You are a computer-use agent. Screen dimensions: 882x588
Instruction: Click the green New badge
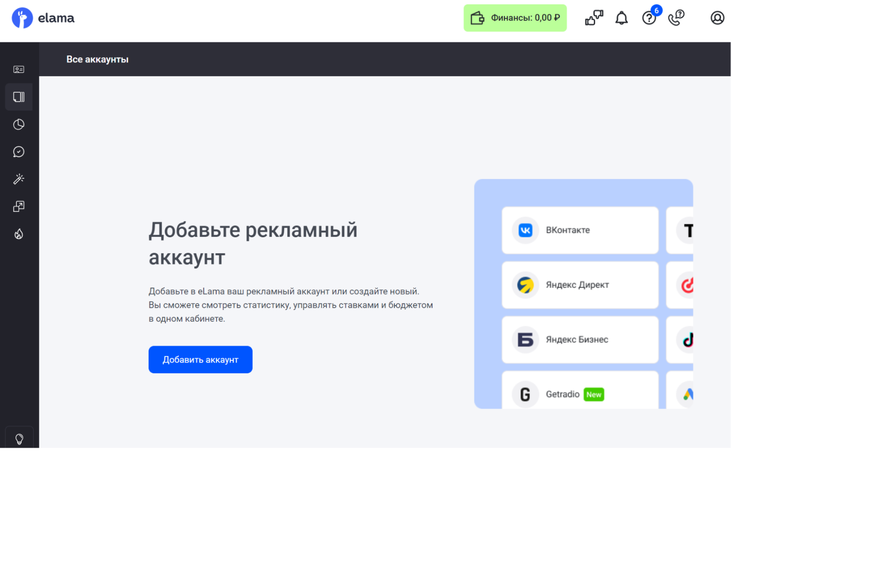[x=593, y=394]
